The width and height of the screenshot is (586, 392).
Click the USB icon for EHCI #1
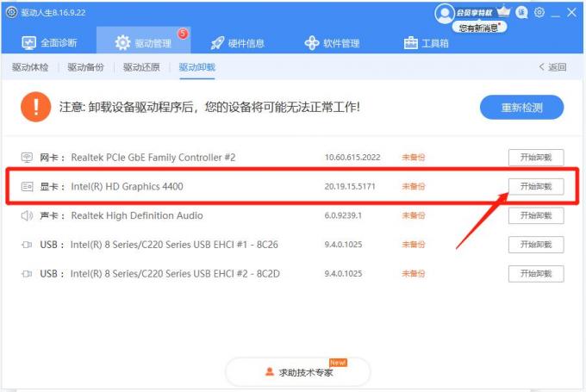coord(27,245)
